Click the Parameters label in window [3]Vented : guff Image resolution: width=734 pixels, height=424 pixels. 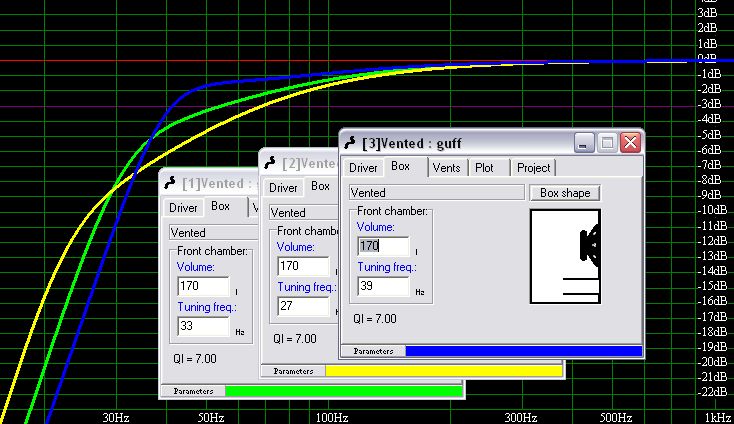coord(373,351)
